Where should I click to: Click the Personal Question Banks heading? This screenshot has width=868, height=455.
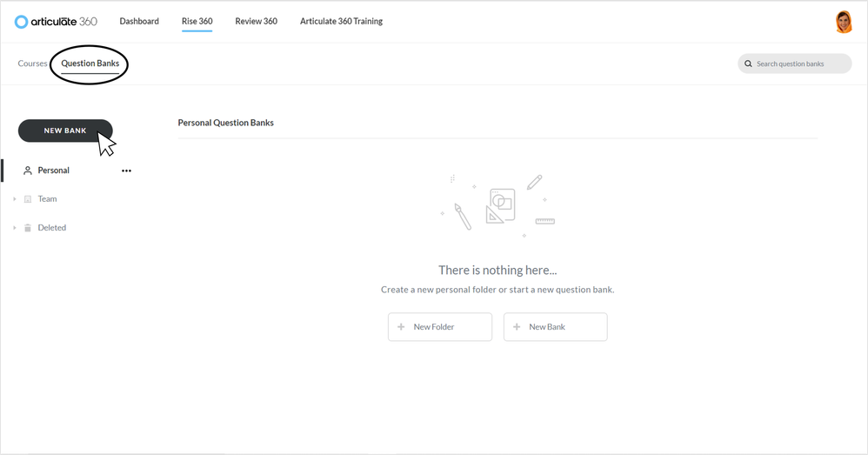click(226, 123)
